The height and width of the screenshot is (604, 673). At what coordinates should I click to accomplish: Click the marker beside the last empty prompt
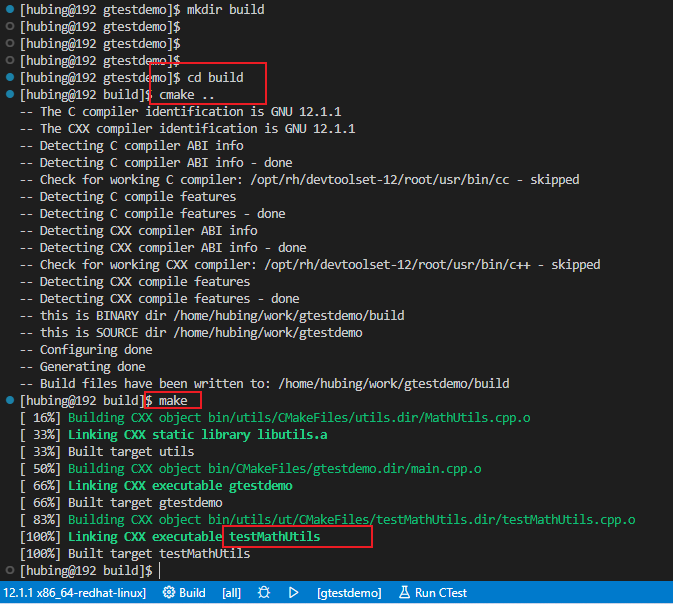[10, 571]
